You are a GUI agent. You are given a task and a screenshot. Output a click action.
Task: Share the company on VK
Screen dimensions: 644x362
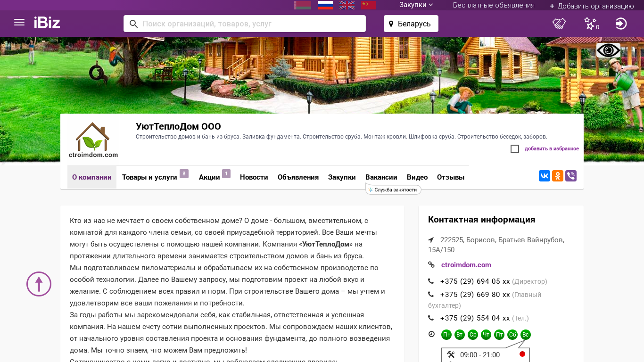[545, 176]
